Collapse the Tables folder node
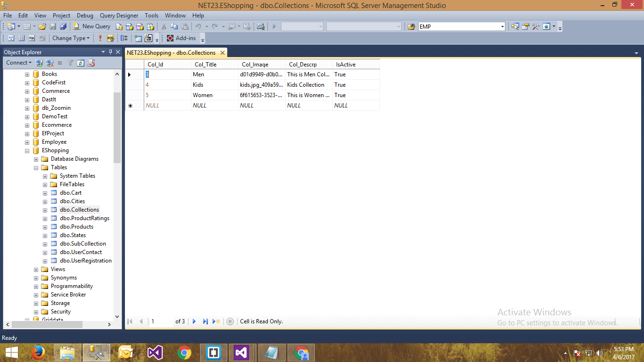The image size is (644, 362). coord(36,168)
